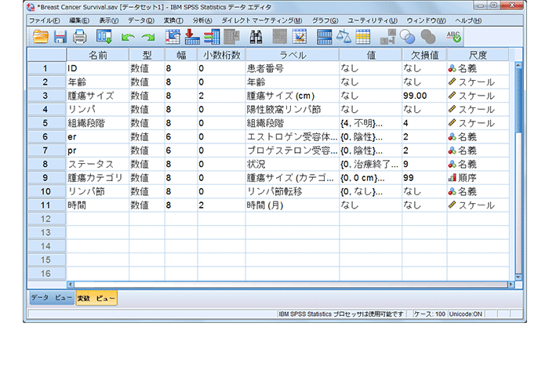Open the ファイル menu
549x392 pixels.
[x=44, y=20]
